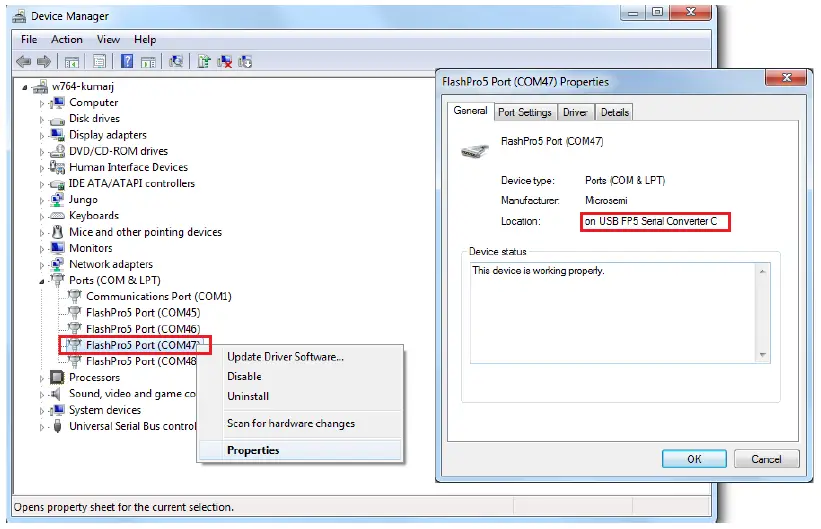The height and width of the screenshot is (529, 821).
Task: Click inside the Device status text box
Action: click(613, 313)
